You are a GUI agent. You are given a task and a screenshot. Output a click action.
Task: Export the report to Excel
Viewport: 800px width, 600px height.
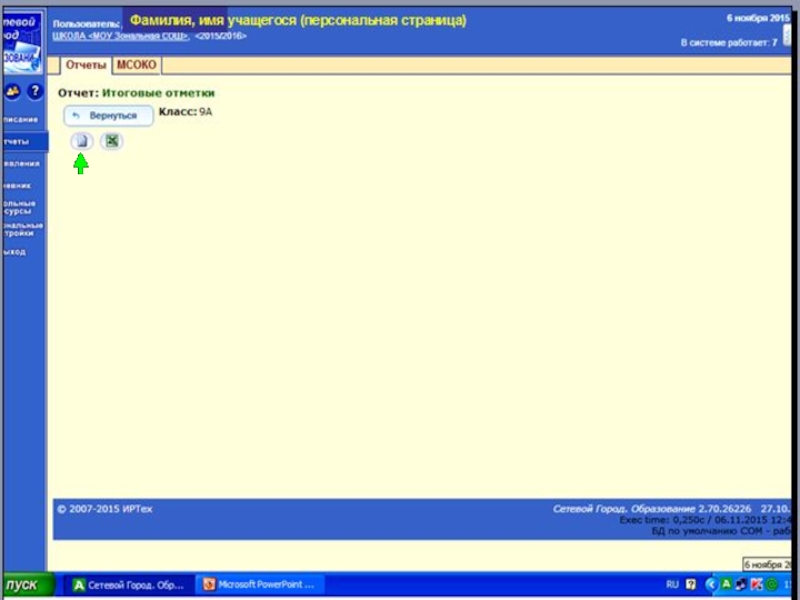(112, 141)
